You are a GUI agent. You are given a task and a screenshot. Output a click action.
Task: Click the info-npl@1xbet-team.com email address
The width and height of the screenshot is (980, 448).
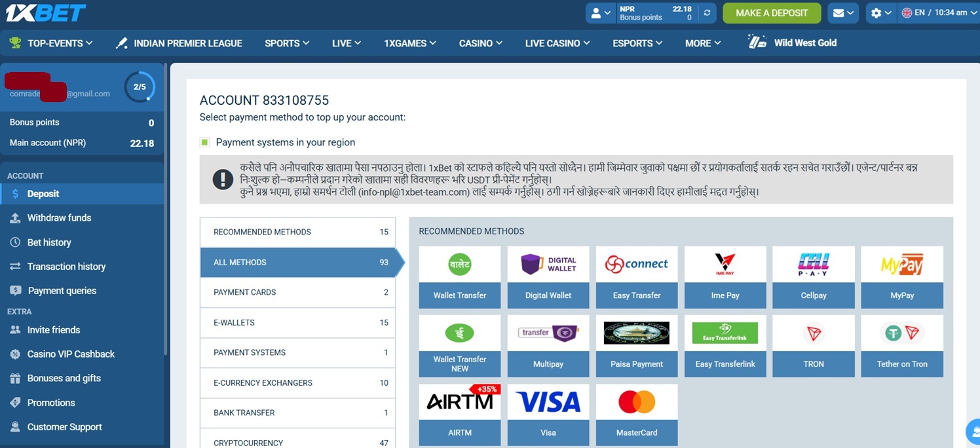pos(415,192)
